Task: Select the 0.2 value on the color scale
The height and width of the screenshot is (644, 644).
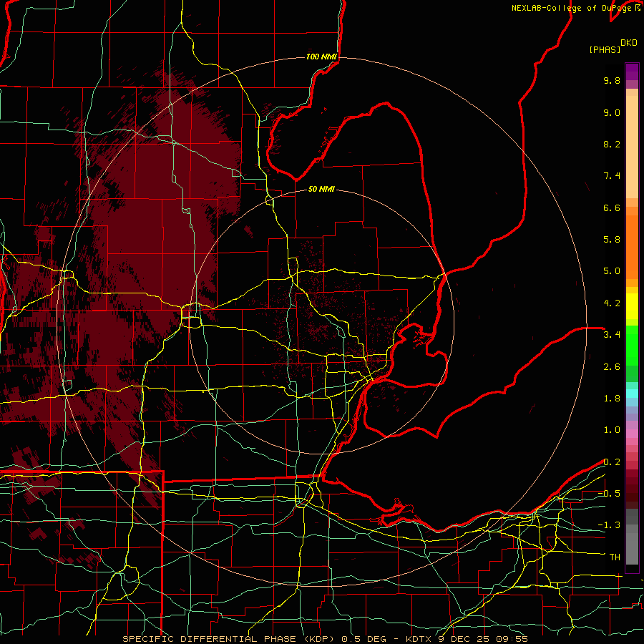Action: [612, 462]
